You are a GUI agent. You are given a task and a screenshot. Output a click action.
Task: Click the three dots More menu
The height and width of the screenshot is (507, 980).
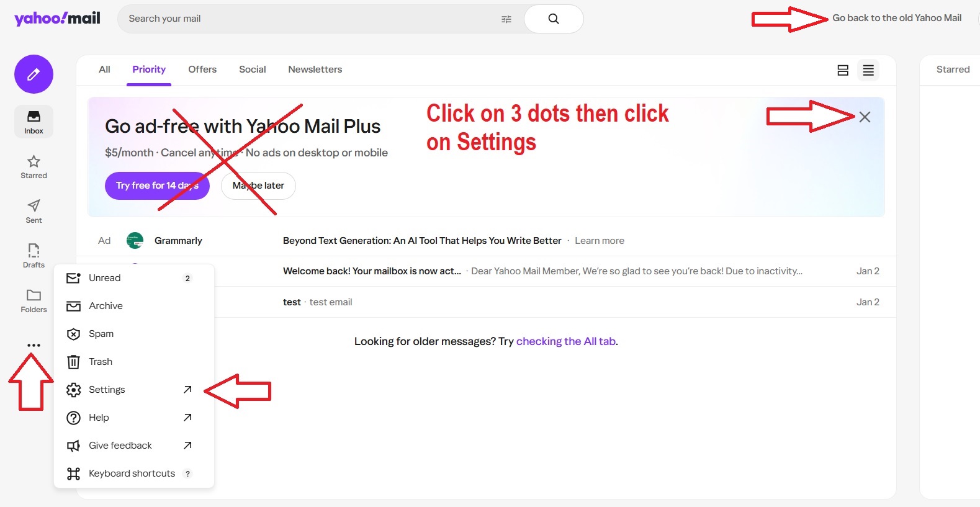pyautogui.click(x=34, y=345)
